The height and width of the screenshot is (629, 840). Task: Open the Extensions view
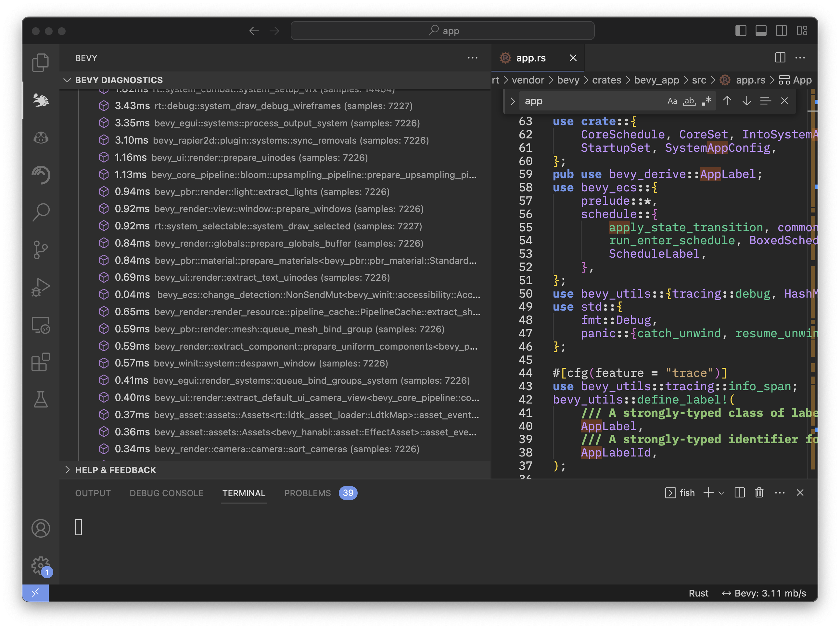40,362
